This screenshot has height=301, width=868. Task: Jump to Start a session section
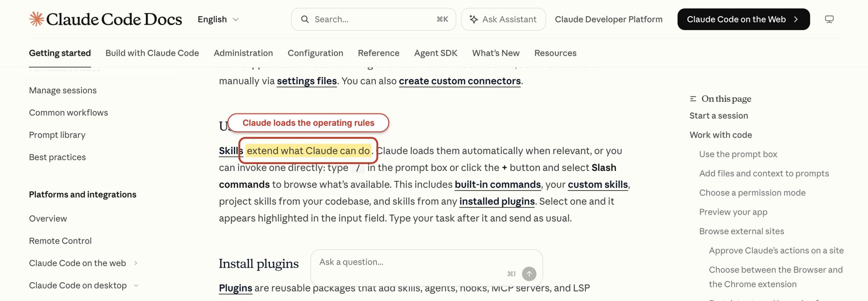718,116
